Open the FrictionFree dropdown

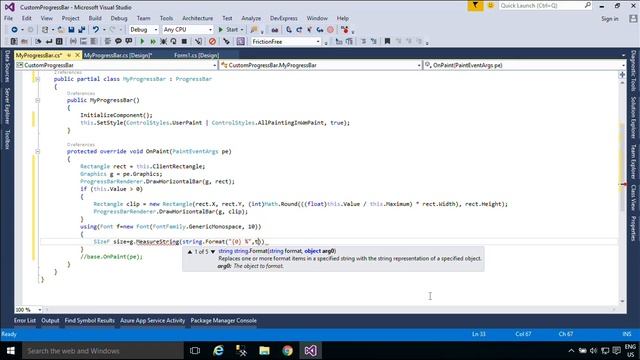(x=285, y=42)
